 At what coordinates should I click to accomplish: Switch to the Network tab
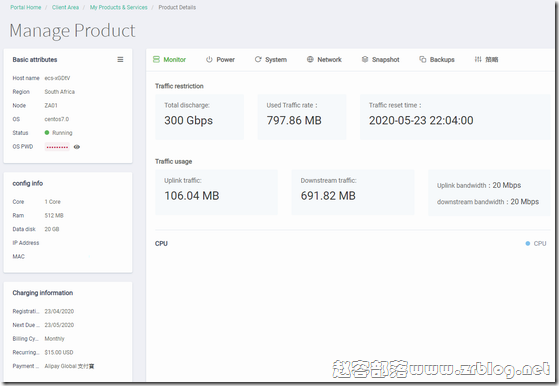click(324, 60)
